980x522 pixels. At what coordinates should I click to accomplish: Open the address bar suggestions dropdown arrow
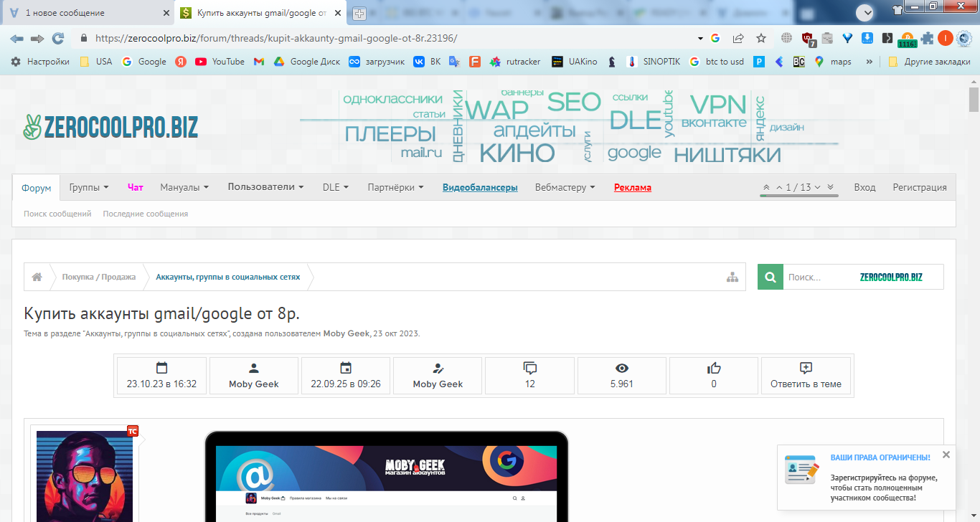700,38
